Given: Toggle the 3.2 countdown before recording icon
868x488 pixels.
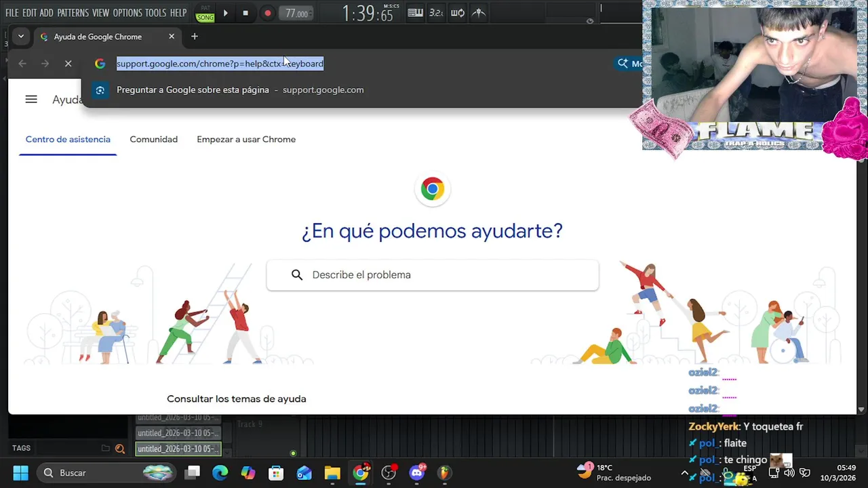Looking at the screenshot, I should [x=437, y=13].
